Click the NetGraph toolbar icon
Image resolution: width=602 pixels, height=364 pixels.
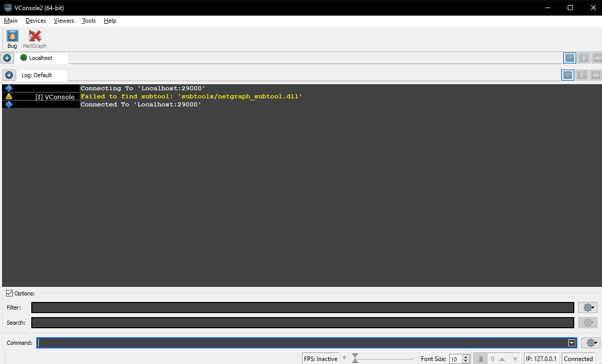(35, 39)
